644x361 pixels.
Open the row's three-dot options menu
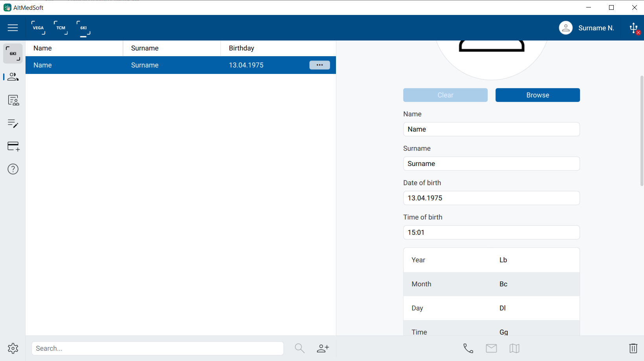(319, 65)
